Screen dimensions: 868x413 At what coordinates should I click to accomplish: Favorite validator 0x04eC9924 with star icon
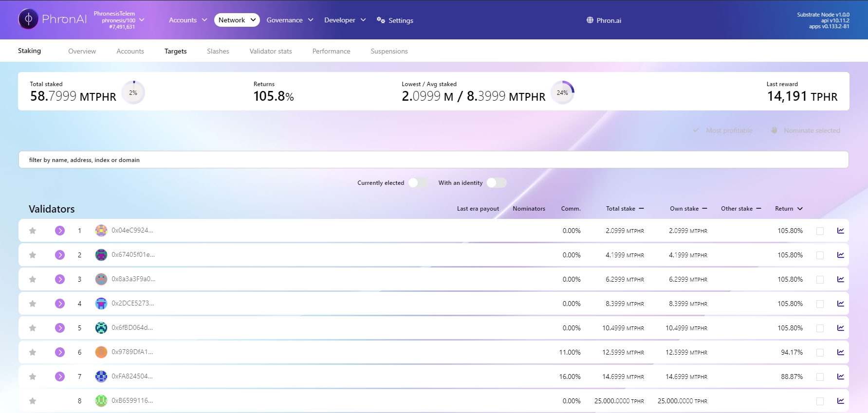point(33,231)
